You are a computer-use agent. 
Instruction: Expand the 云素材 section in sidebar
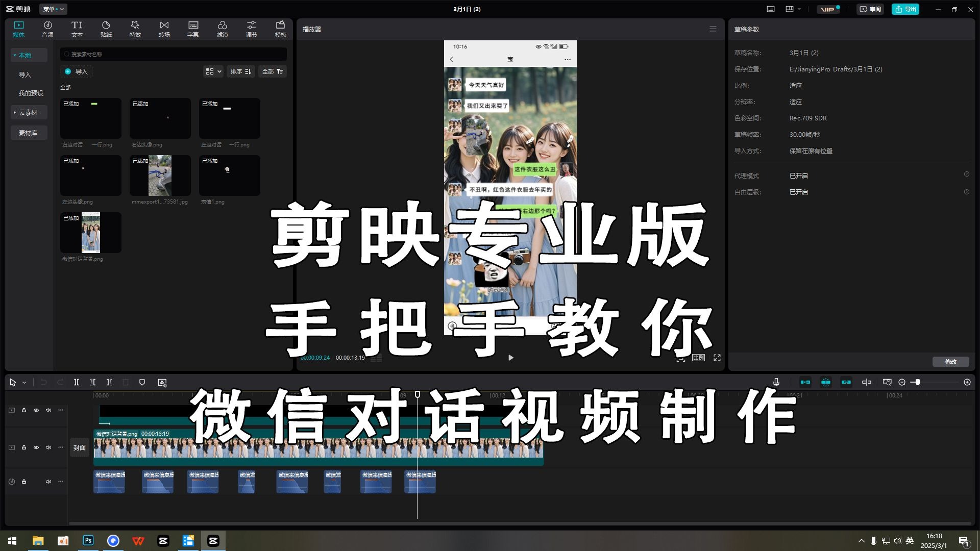15,112
